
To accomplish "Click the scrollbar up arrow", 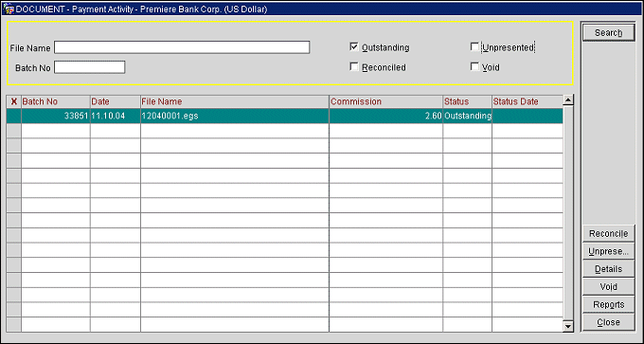I will (568, 100).
